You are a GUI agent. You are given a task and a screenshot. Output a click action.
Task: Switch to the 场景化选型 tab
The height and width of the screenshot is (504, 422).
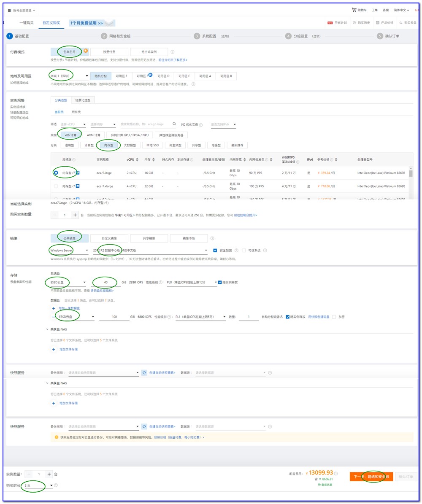tap(83, 100)
